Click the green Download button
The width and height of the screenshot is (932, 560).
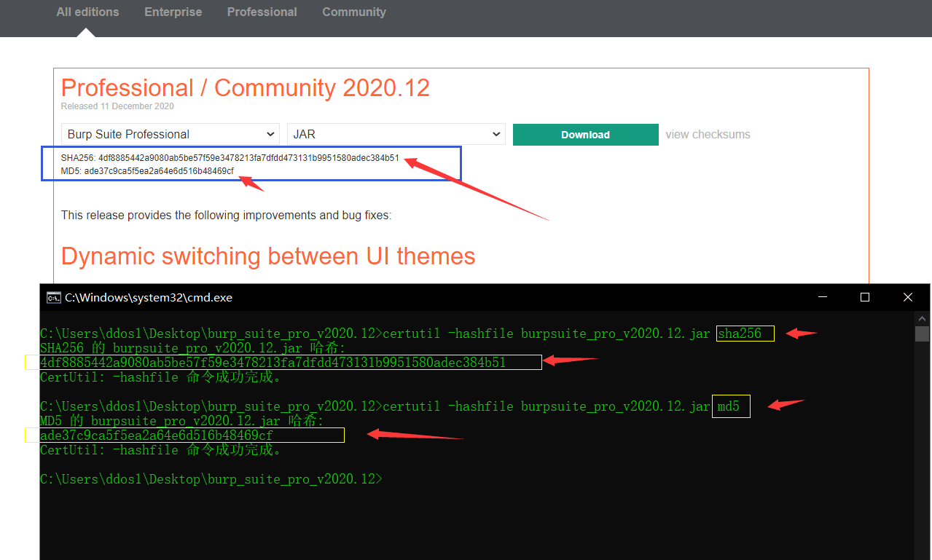586,135
